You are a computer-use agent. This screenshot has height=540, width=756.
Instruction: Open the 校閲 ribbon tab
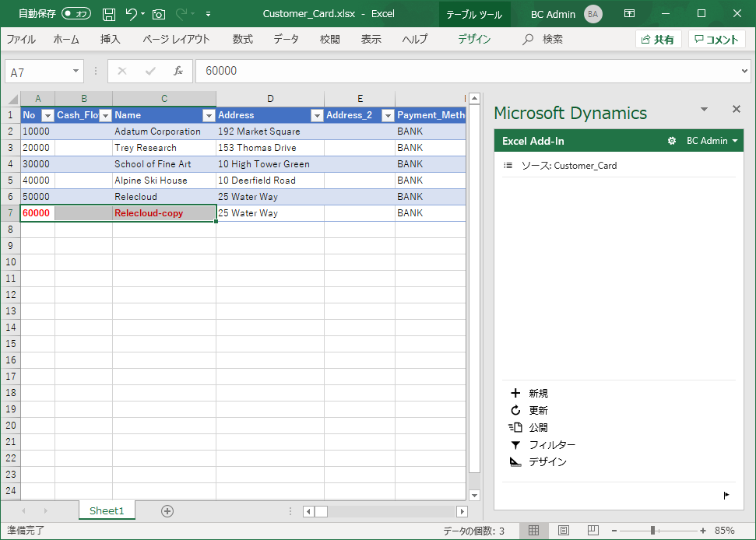pos(330,40)
